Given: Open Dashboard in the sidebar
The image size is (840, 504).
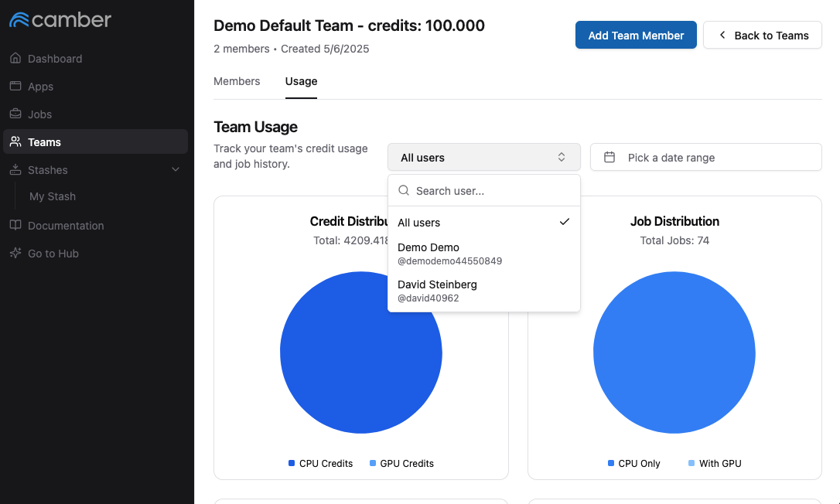Looking at the screenshot, I should (95, 59).
